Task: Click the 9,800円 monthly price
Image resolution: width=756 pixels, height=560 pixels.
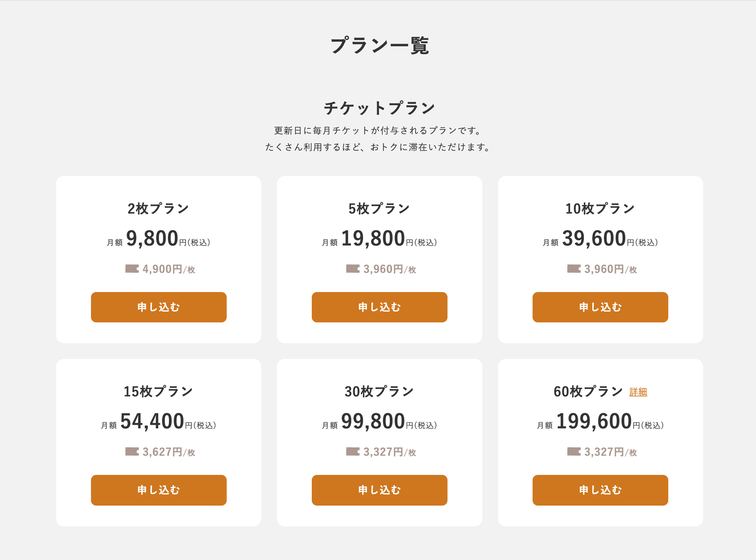Action: click(x=152, y=238)
